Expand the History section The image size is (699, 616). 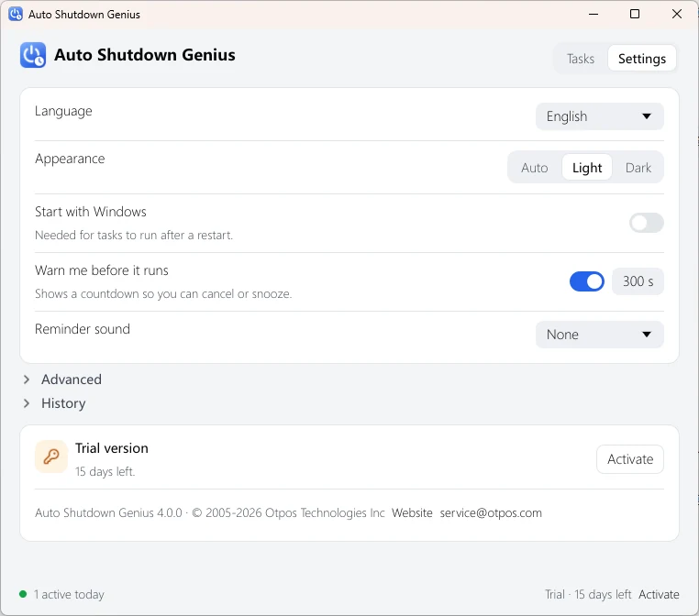(x=54, y=403)
